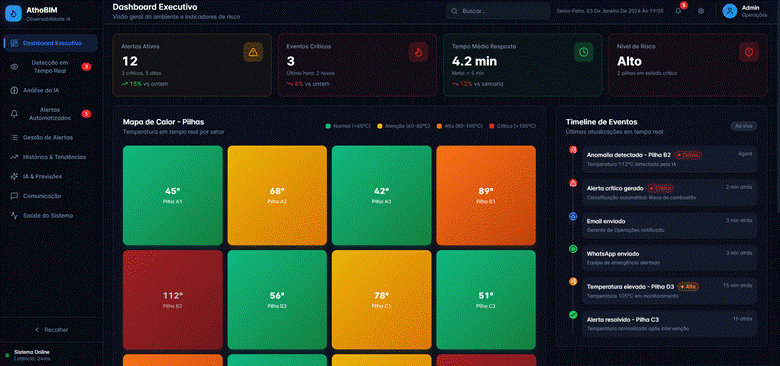Open the Temperatura elevada - Pilha D3 event
The image size is (780, 366).
[670, 290]
